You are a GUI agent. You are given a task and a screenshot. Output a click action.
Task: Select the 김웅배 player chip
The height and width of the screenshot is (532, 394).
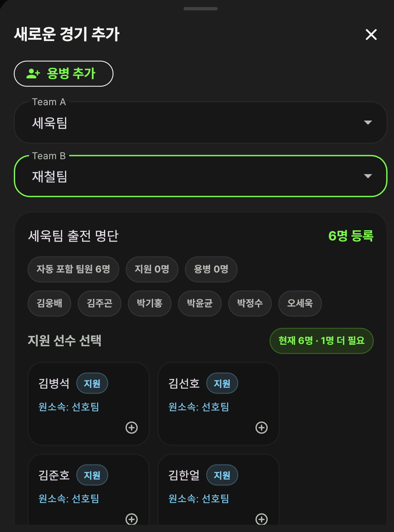point(49,303)
